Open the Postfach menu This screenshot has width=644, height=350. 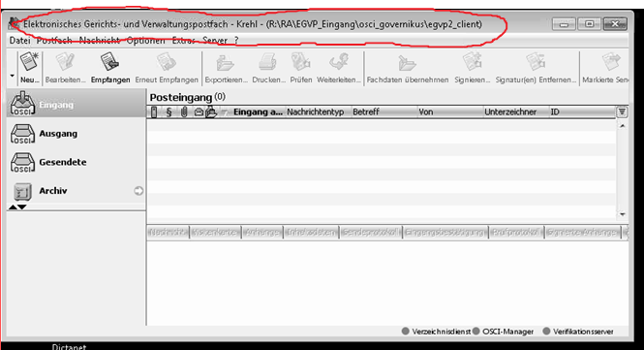(x=54, y=41)
